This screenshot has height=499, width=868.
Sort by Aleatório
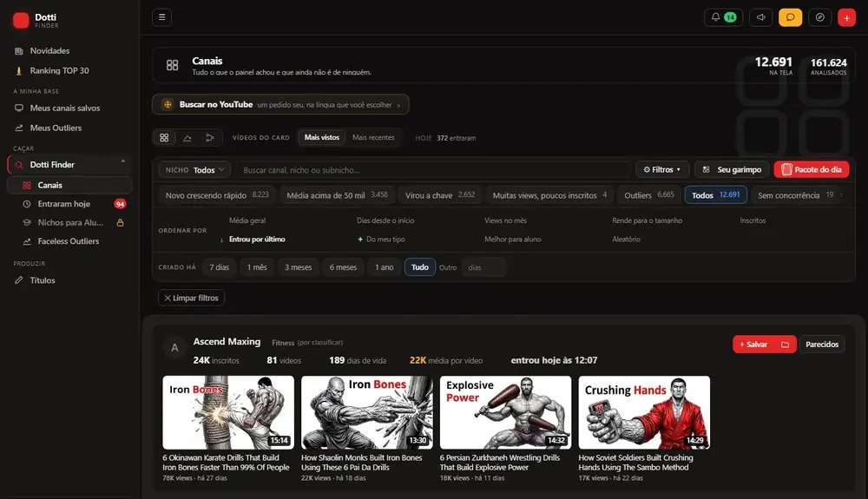pos(626,239)
